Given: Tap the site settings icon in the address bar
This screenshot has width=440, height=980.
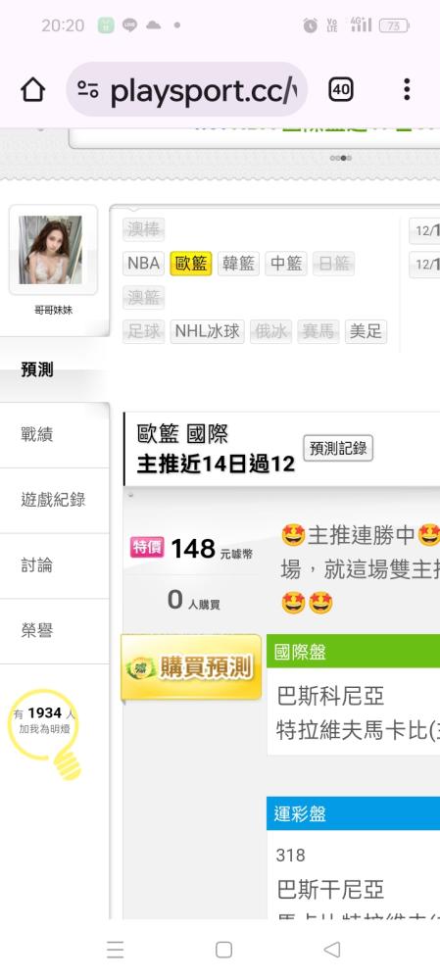Looking at the screenshot, I should tap(88, 90).
